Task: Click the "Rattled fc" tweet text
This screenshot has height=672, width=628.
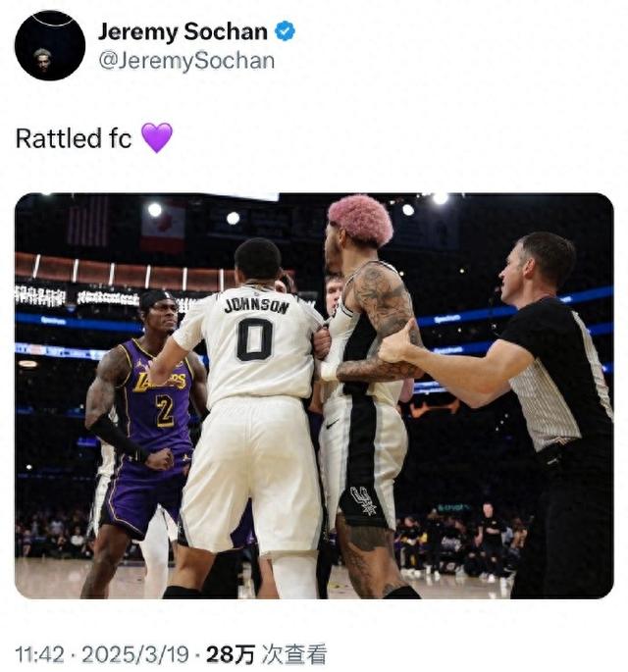Action: (74, 138)
